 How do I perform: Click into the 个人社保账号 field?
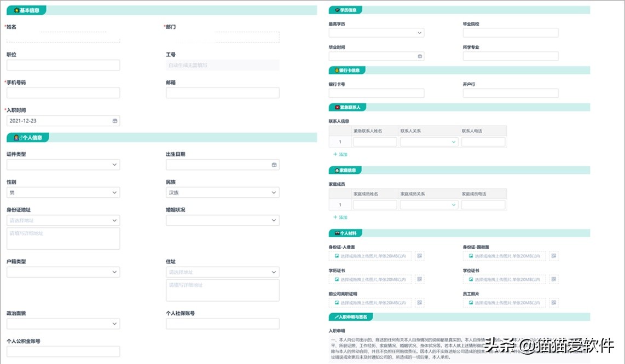point(223,324)
